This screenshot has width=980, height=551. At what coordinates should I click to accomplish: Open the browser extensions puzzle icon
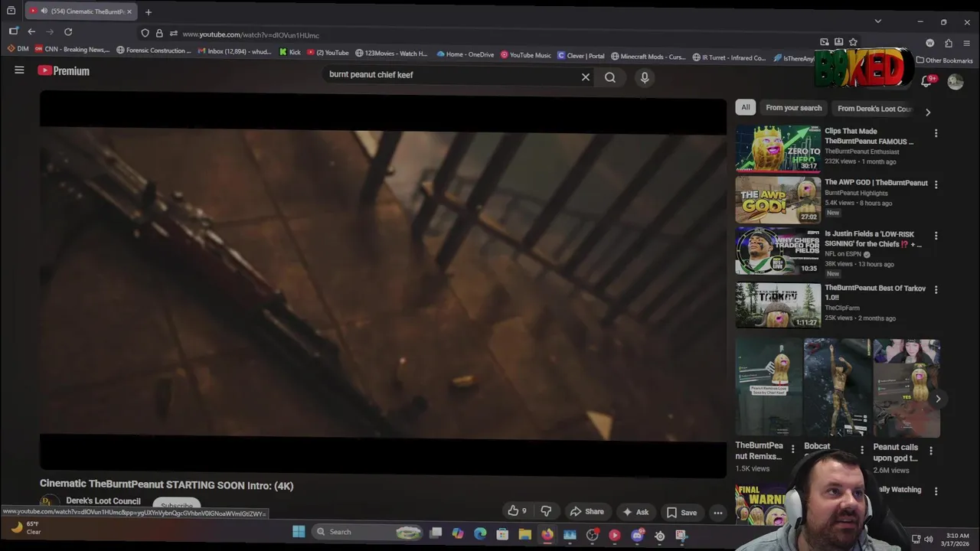tap(949, 44)
